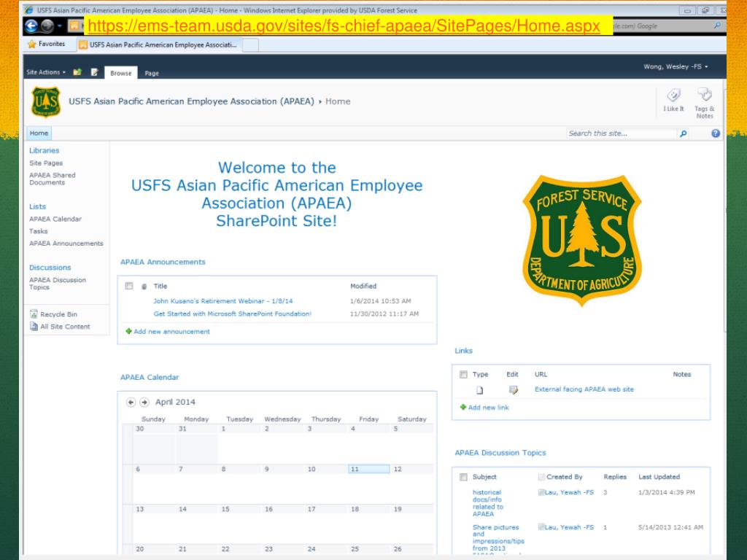The image size is (747, 560).
Task: Select April 11 in the calendar
Action: [x=368, y=469]
